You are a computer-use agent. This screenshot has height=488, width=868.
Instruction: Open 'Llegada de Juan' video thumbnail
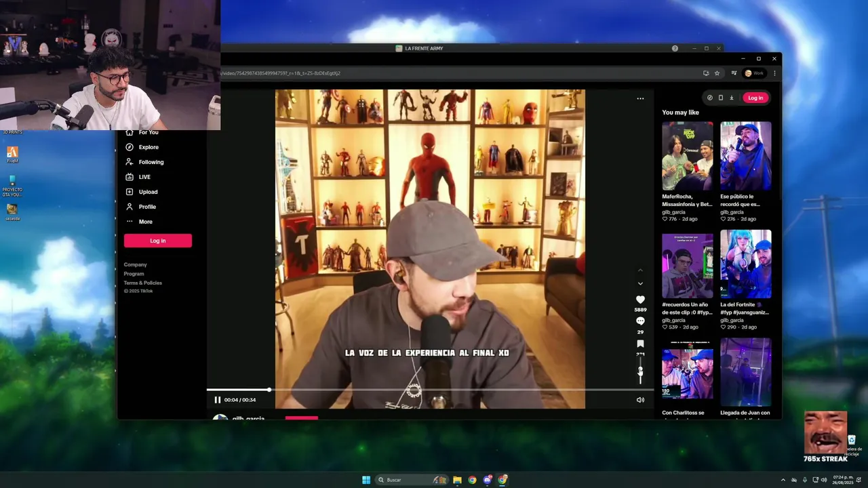(746, 372)
